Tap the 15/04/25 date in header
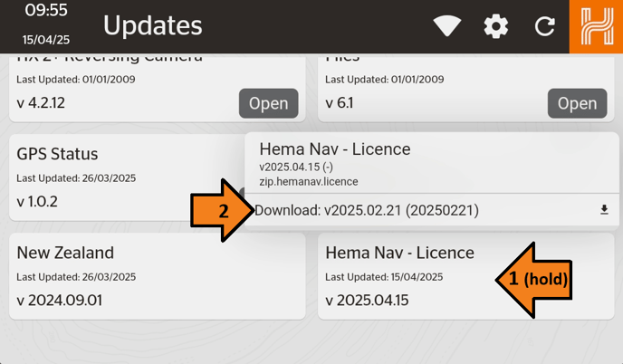Screen dimensions: 623x364 pos(46,40)
